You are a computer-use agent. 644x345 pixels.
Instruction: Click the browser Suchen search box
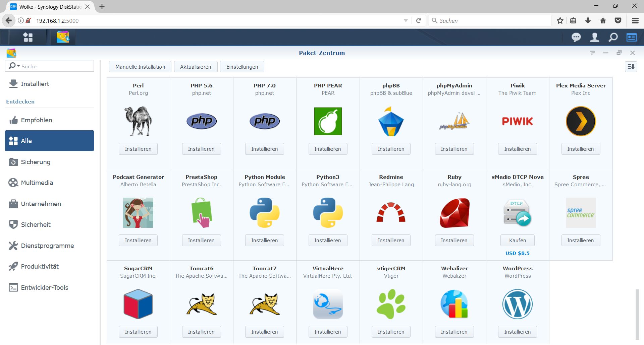pos(490,21)
